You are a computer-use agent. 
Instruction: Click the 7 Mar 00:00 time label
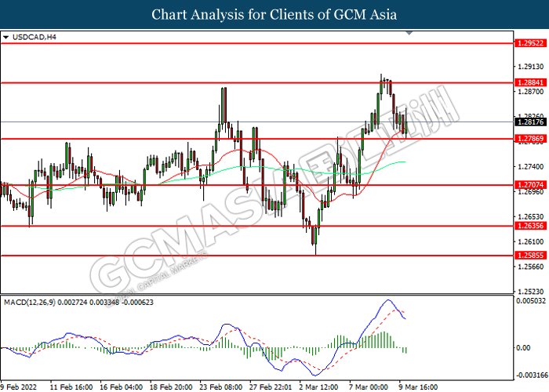tap(369, 387)
